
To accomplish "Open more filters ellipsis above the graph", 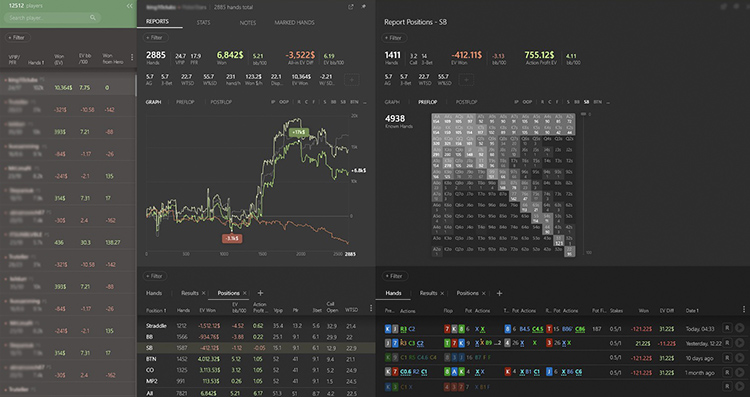I will pyautogui.click(x=365, y=102).
